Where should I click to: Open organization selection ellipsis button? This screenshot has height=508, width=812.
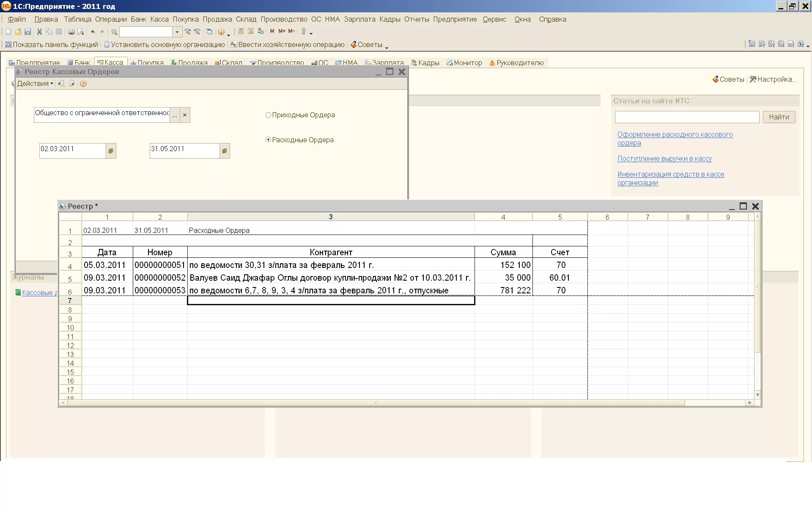coord(175,115)
